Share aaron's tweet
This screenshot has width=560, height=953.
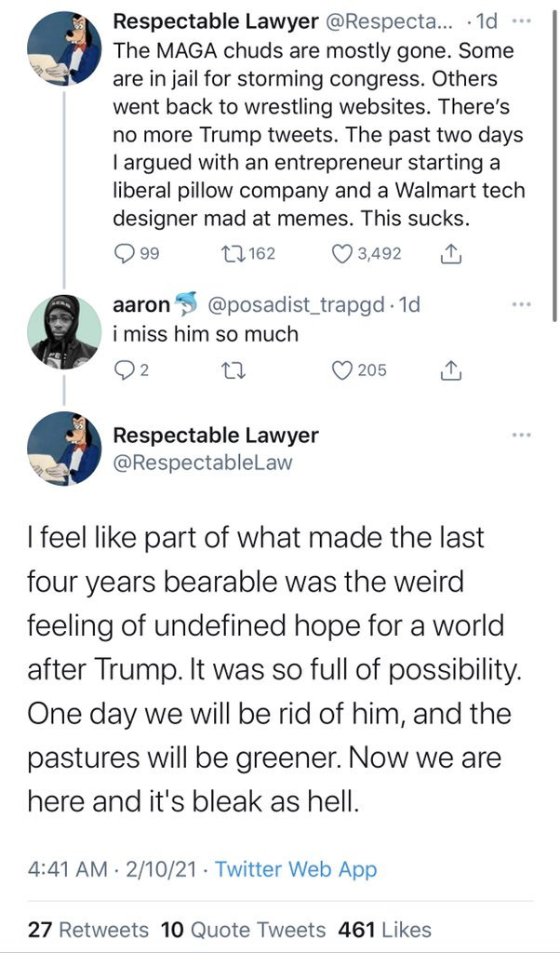pos(450,370)
